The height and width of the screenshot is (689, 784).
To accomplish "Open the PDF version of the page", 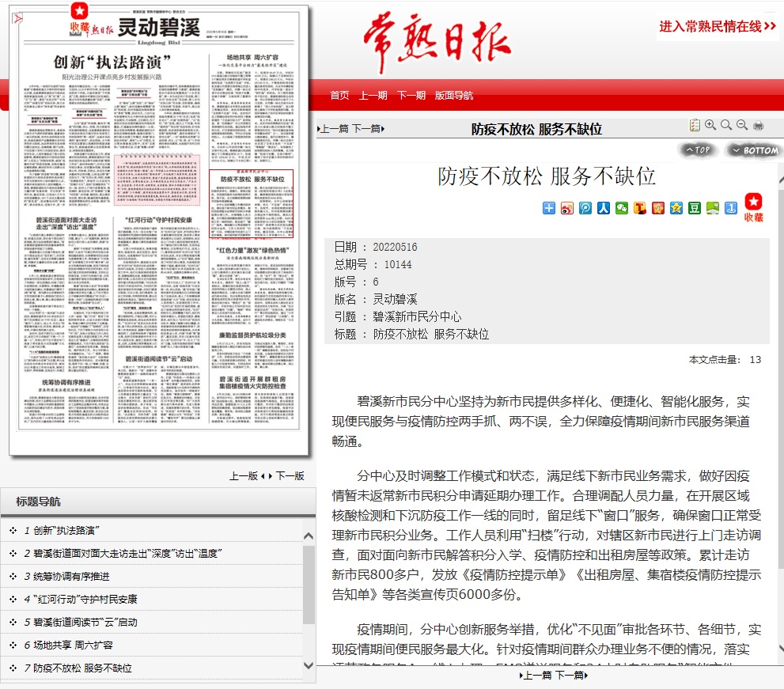I will 18,18.
